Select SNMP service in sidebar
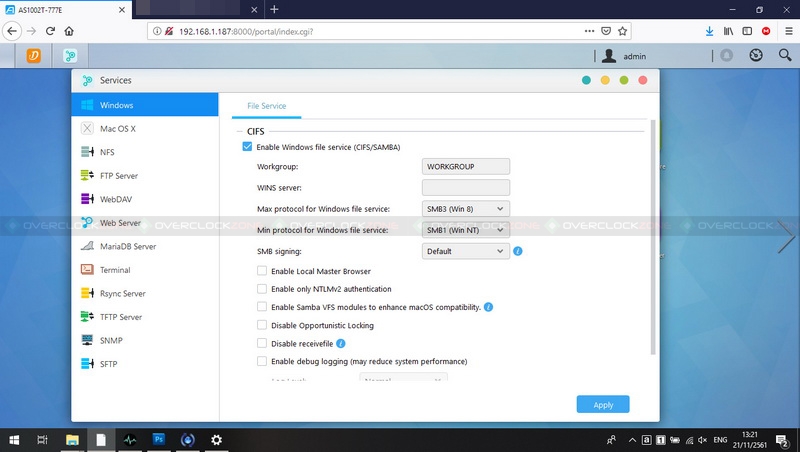Image resolution: width=800 pixels, height=452 pixels. 110,341
